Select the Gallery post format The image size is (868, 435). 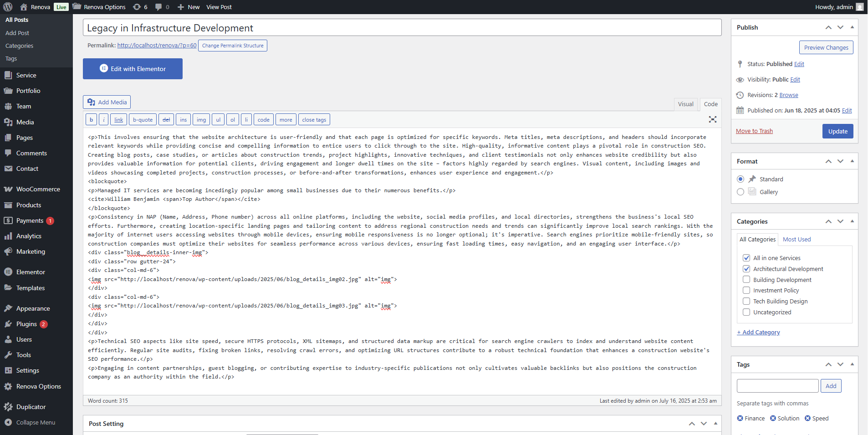tap(740, 192)
